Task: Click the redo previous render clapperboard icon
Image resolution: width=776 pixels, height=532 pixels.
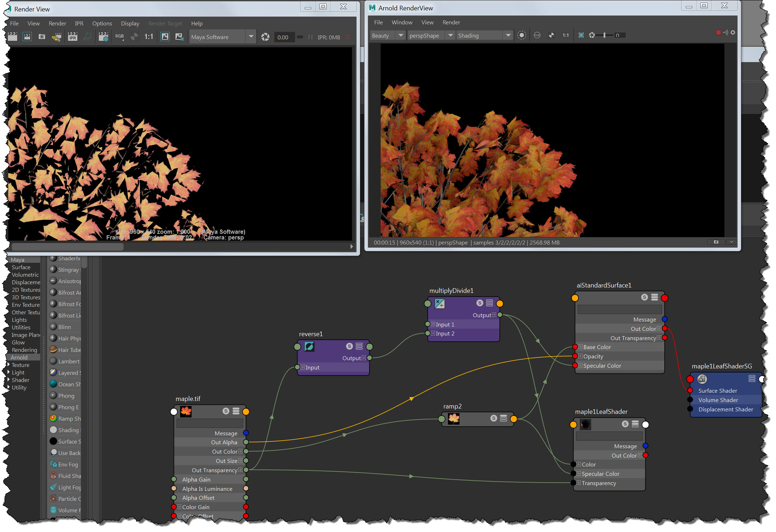Action: point(13,37)
